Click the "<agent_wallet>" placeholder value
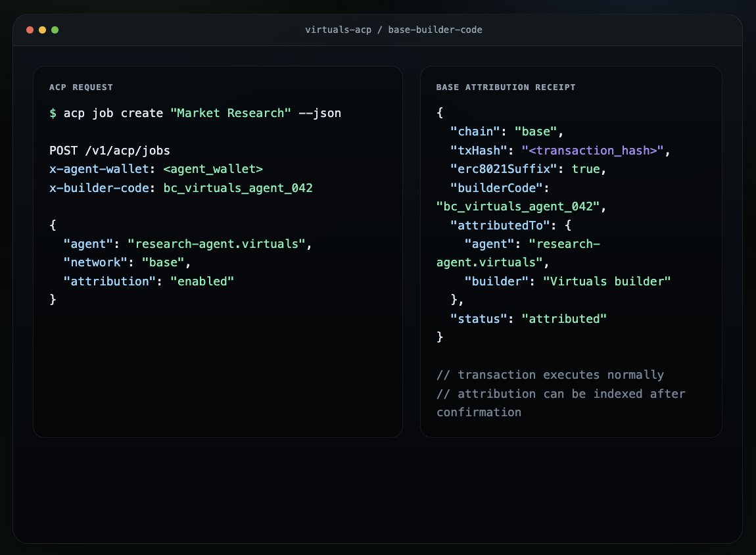Viewport: 756px width, 555px height. pos(213,169)
